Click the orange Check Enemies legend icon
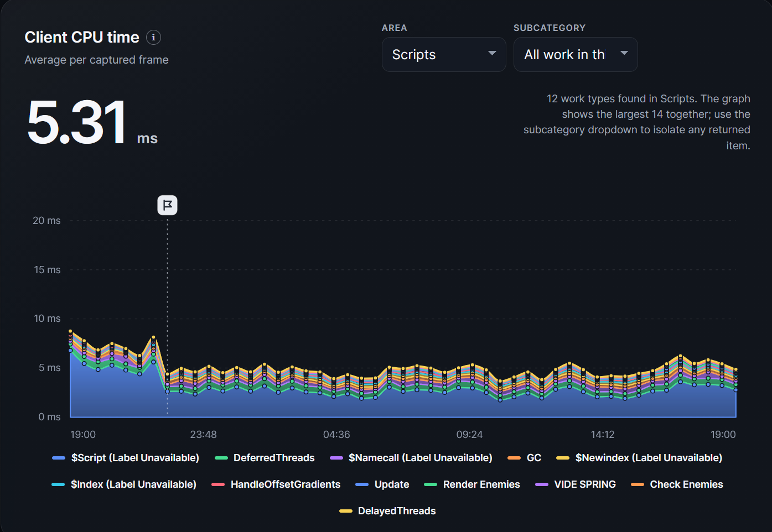772x532 pixels. point(638,484)
